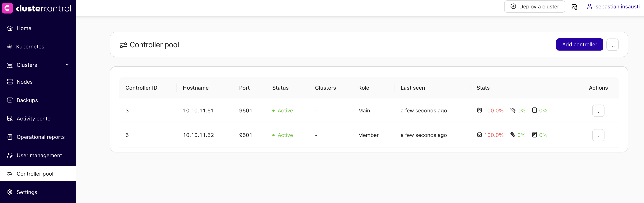Click the Operational reports icon
The height and width of the screenshot is (203, 644).
[10, 137]
